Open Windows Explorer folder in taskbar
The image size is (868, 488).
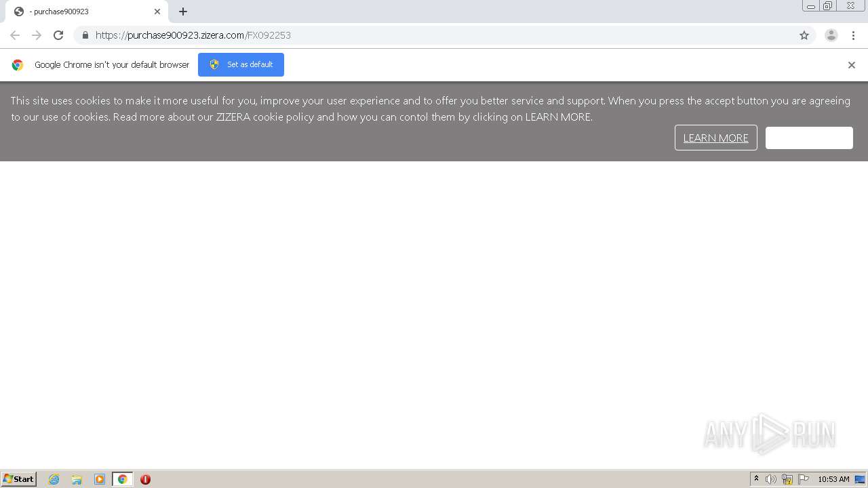click(x=77, y=479)
